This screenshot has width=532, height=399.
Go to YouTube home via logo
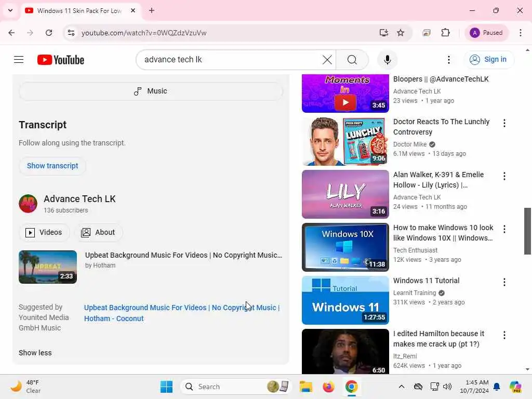coord(61,60)
